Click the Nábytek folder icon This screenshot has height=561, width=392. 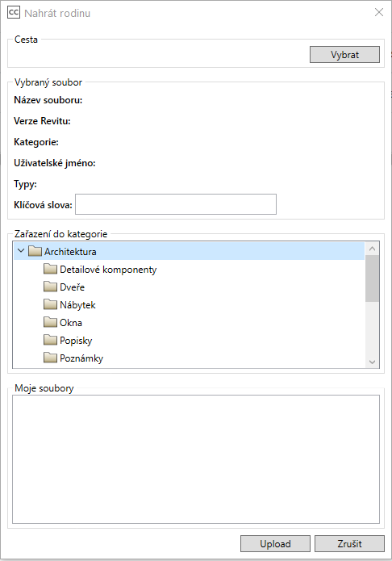pos(51,304)
